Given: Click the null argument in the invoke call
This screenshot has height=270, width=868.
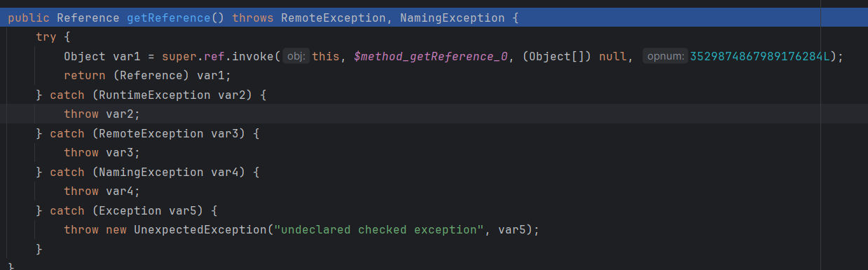Looking at the screenshot, I should pos(613,56).
